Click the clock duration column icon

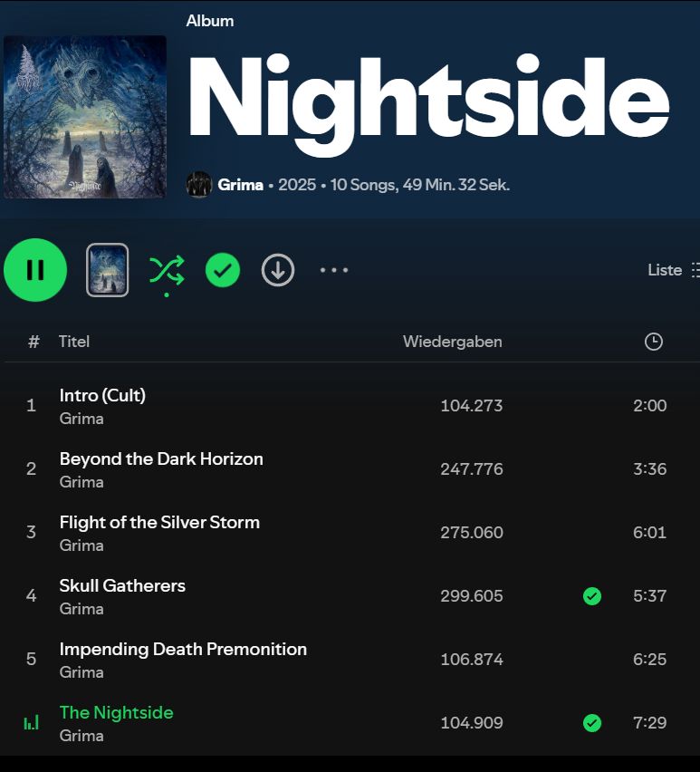[x=653, y=342]
